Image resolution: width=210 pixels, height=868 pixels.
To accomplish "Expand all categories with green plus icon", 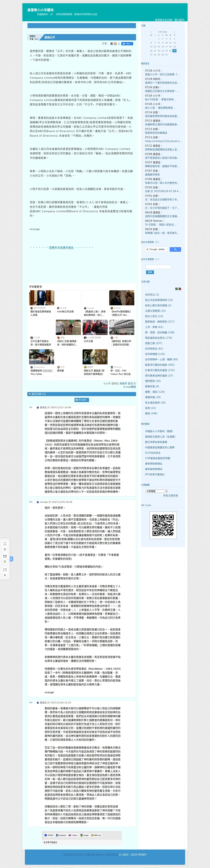I will (x=176, y=289).
